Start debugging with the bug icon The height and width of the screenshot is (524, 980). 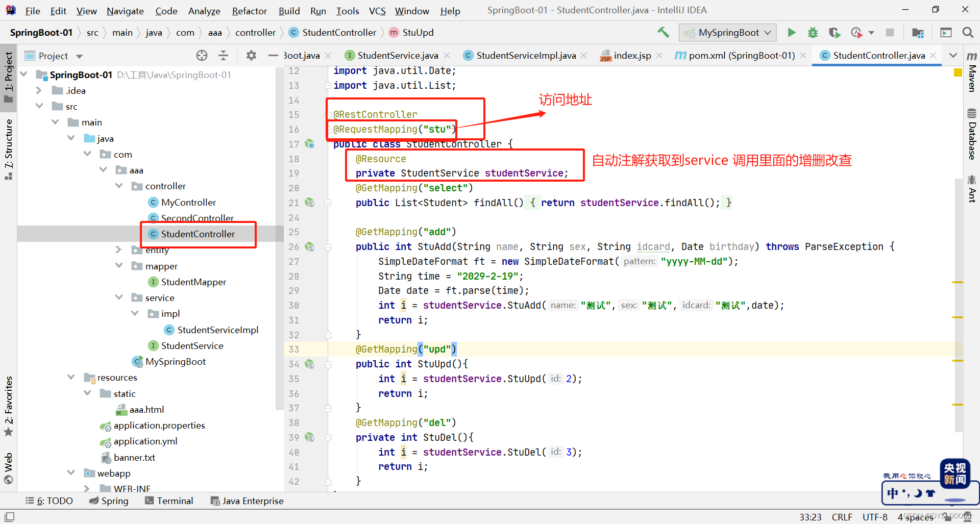coord(813,33)
